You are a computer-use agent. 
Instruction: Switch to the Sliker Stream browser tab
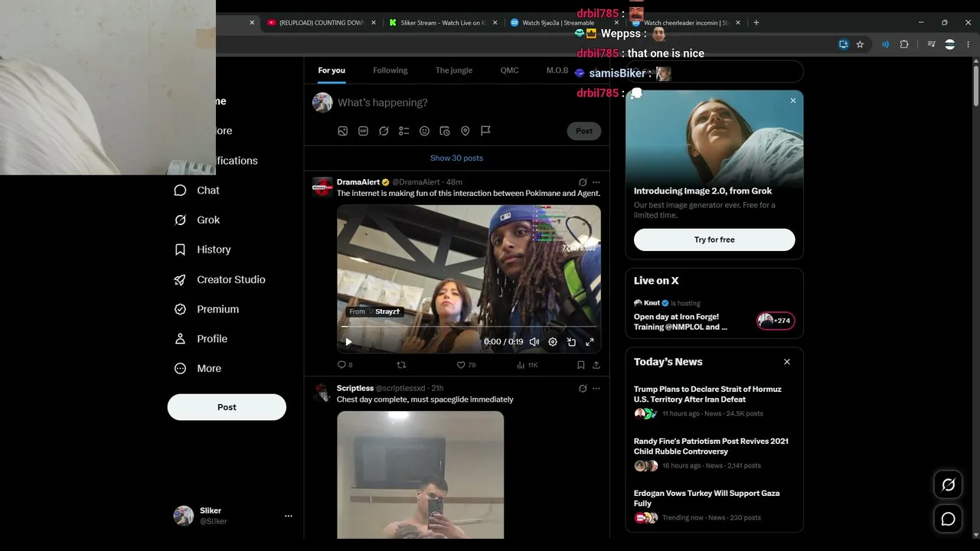click(443, 23)
